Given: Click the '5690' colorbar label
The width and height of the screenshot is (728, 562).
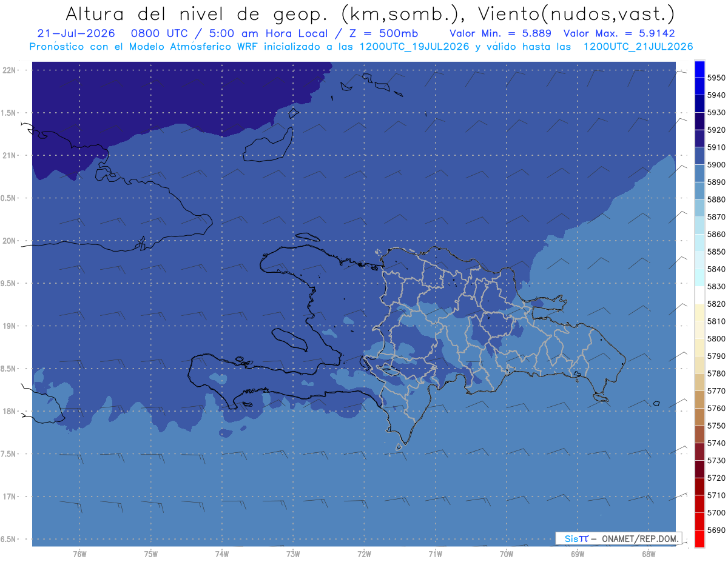Looking at the screenshot, I should point(716,530).
